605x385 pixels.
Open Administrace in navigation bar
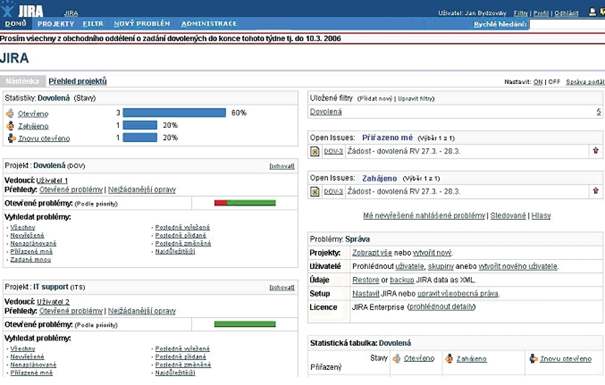pos(209,24)
